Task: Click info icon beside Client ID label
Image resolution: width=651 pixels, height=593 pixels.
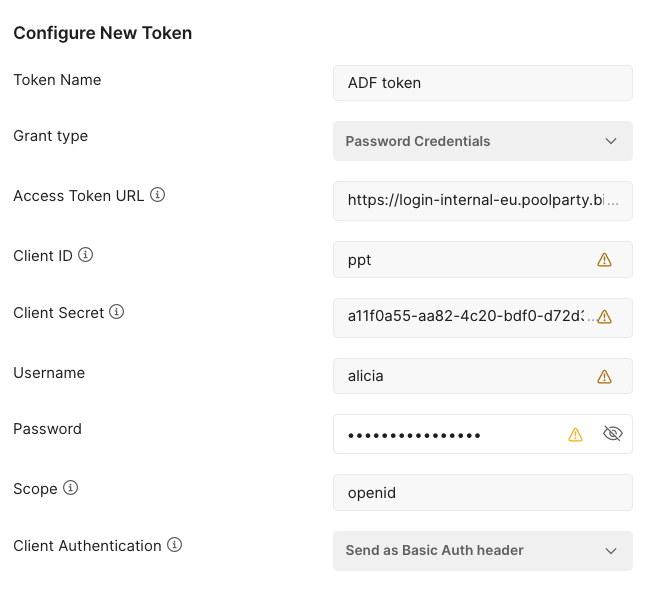Action: pyautogui.click(x=86, y=255)
